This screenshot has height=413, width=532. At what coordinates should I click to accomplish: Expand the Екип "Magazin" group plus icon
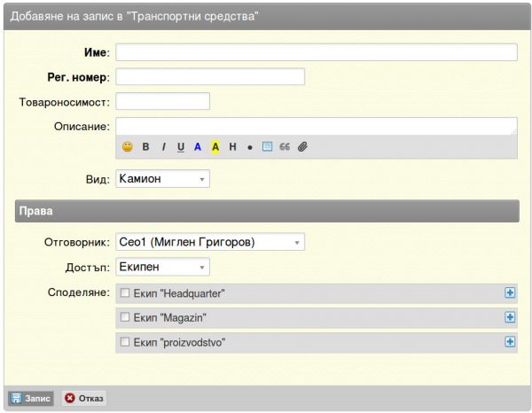(x=510, y=317)
